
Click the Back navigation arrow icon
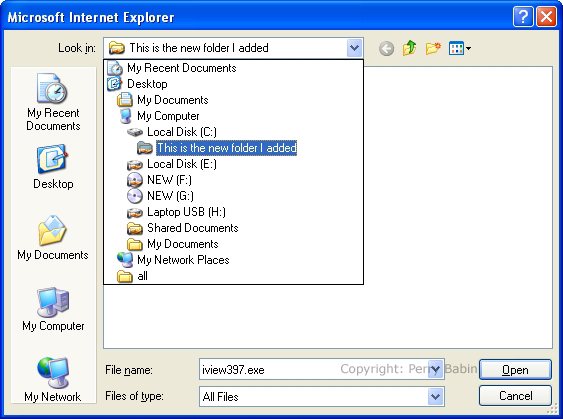point(386,48)
